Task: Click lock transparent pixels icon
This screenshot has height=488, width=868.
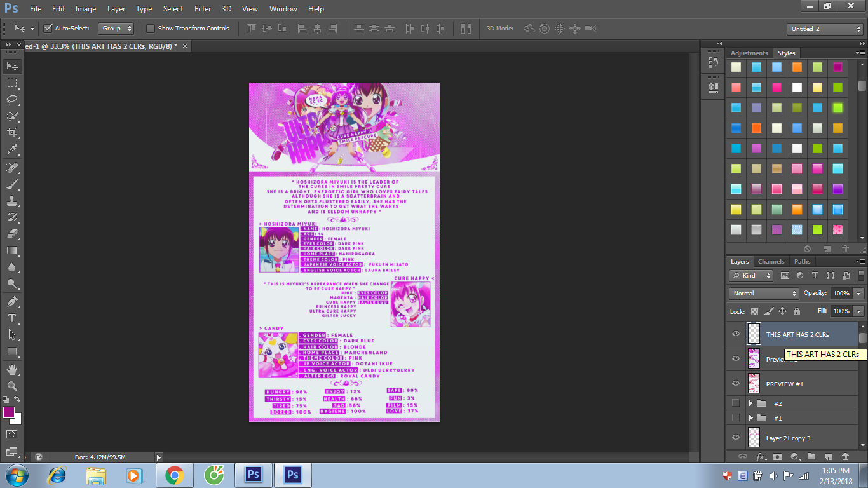Action: point(754,311)
